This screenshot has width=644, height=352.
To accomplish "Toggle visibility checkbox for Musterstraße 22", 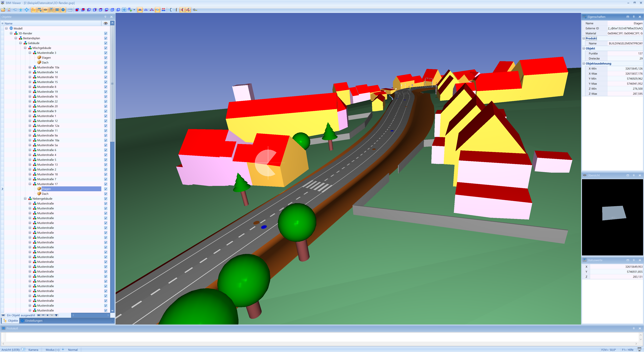I will click(x=106, y=101).
